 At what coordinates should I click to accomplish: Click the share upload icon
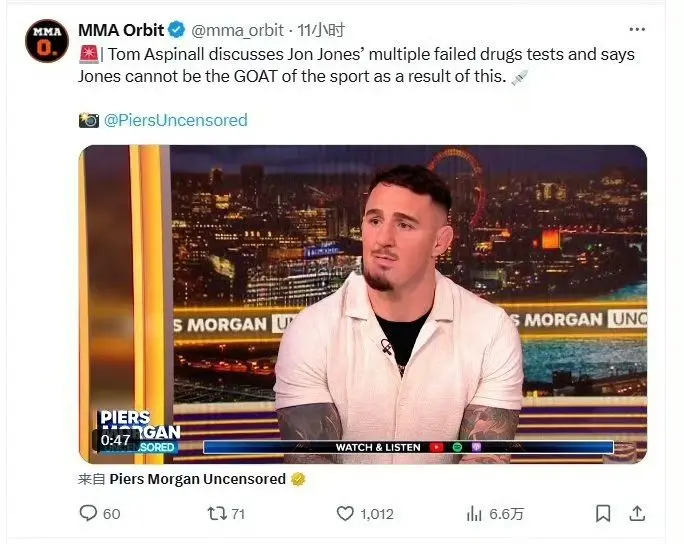coord(637,513)
